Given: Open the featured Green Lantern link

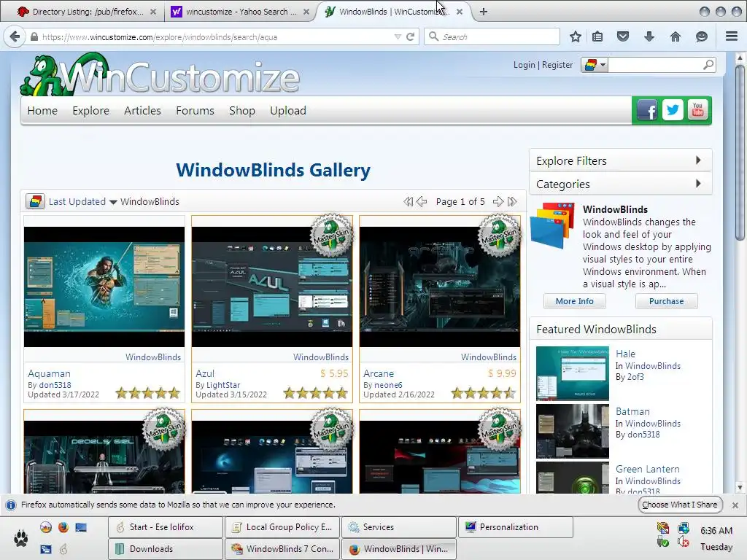Looking at the screenshot, I should [x=648, y=469].
